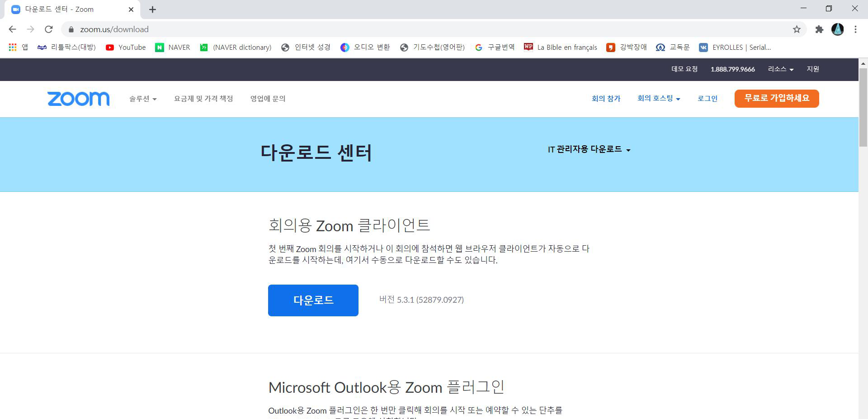Screen dimensions: 868x419
Task: Click 지원 support link
Action: 813,69
